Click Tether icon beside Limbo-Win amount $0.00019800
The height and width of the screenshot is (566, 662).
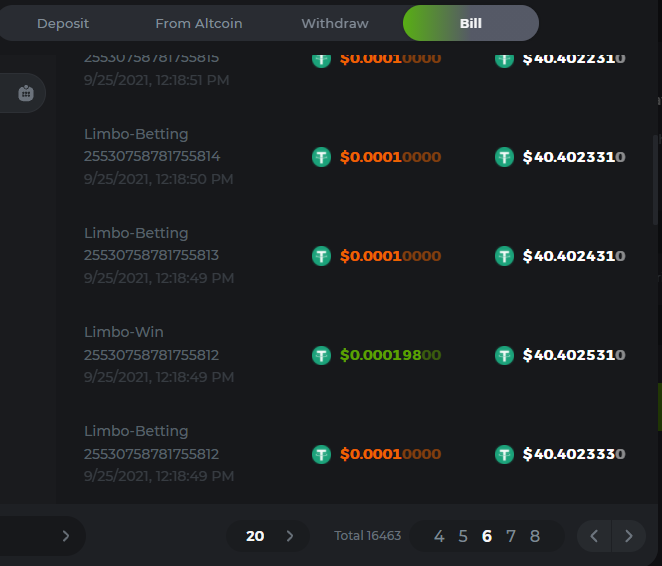pos(321,355)
